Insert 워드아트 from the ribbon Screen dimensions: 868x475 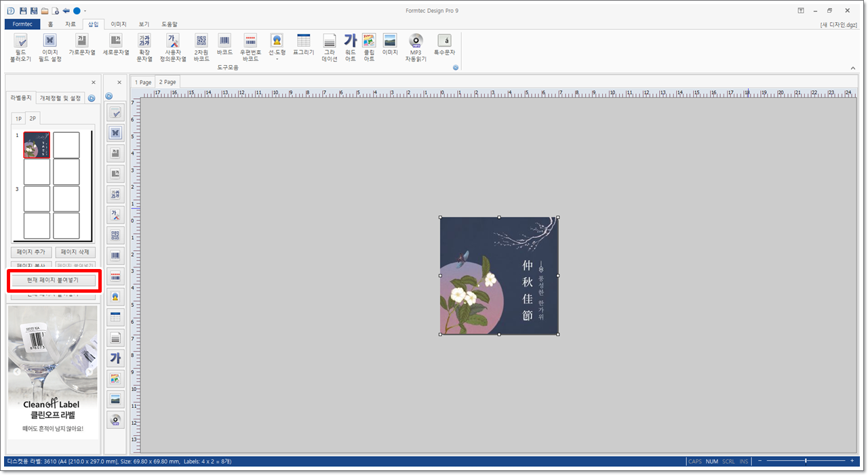tap(350, 47)
